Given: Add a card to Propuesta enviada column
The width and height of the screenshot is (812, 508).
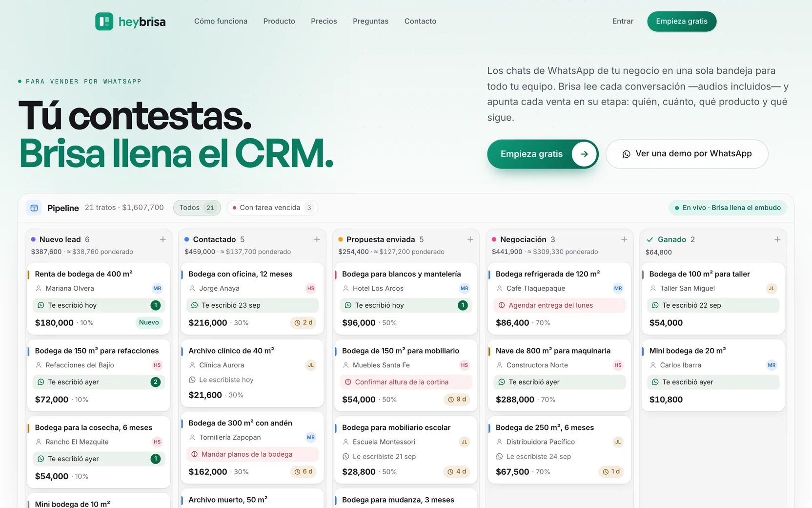Looking at the screenshot, I should coord(470,239).
